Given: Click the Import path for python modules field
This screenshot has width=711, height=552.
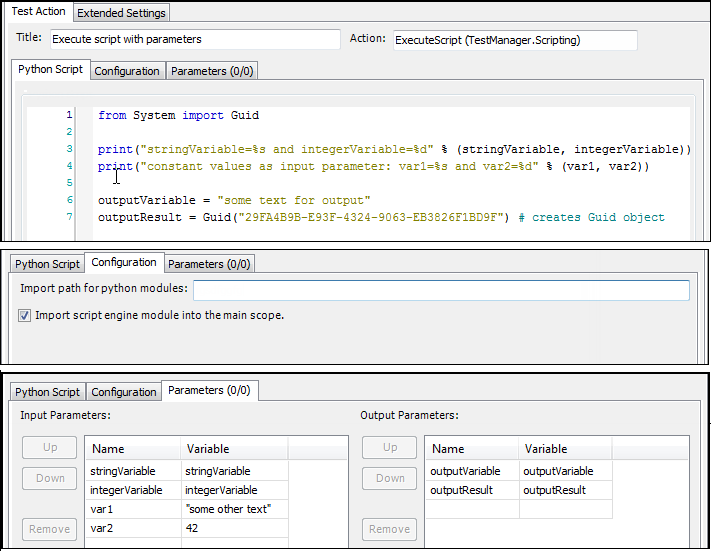Looking at the screenshot, I should (x=441, y=290).
